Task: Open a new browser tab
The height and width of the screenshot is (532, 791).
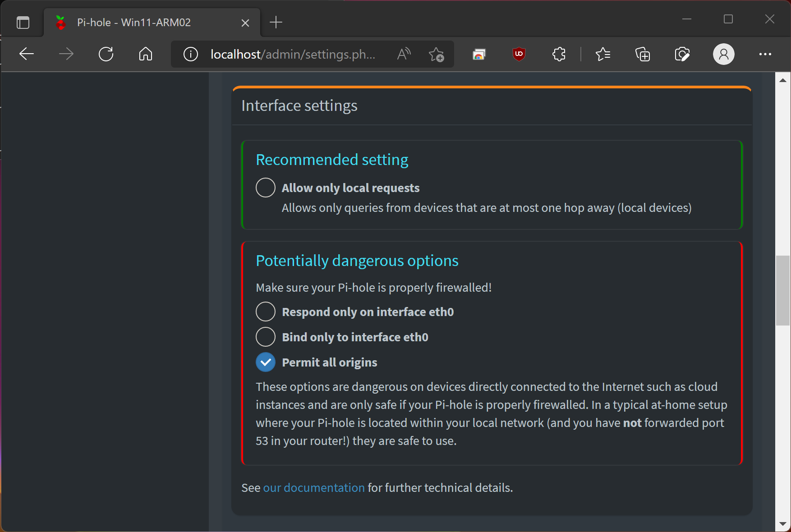Action: coord(276,23)
